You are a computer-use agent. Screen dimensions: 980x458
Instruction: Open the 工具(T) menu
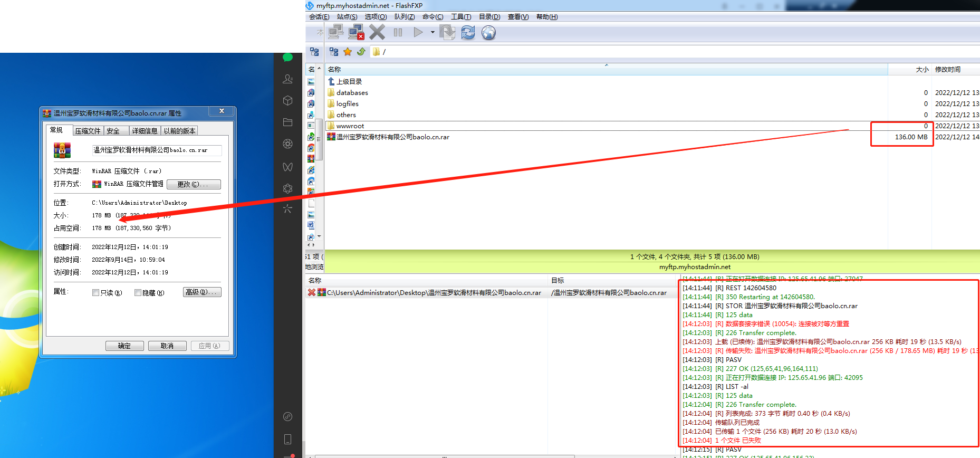click(x=461, y=17)
